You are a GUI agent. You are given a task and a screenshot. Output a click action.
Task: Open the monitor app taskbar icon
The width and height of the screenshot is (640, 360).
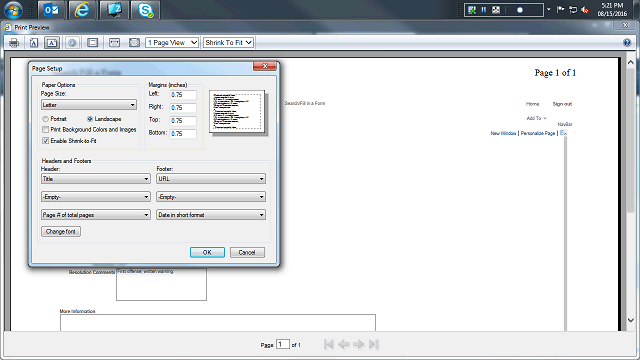(114, 10)
